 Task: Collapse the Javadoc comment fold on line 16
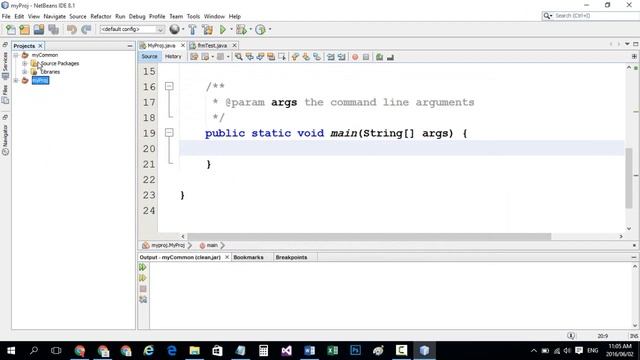tap(169, 86)
